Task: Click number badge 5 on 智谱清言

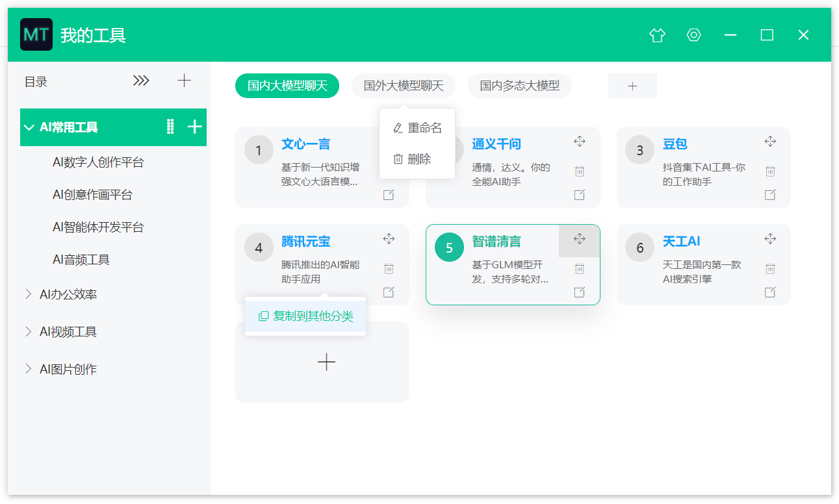Action: coord(449,247)
